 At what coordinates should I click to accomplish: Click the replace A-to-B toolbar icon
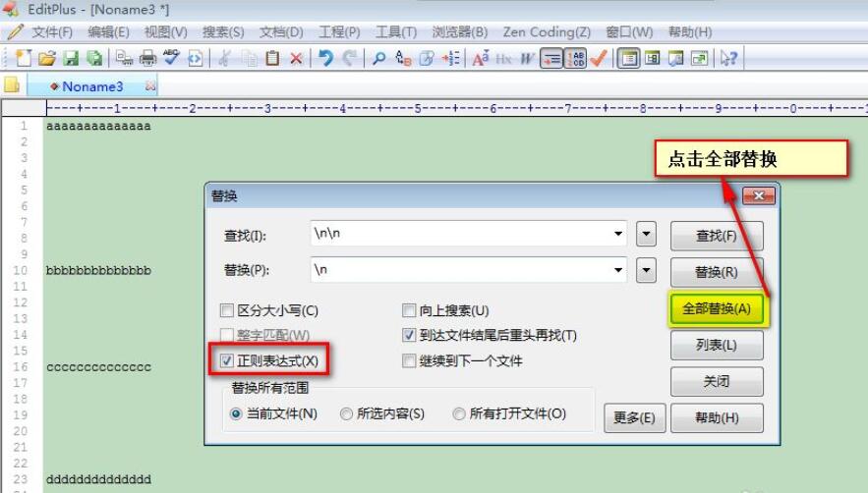click(x=403, y=58)
